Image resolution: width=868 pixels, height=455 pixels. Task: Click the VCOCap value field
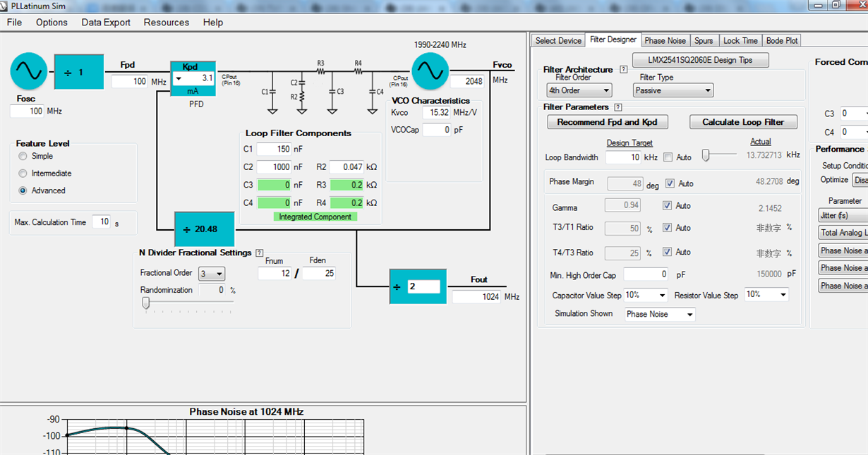(437, 130)
